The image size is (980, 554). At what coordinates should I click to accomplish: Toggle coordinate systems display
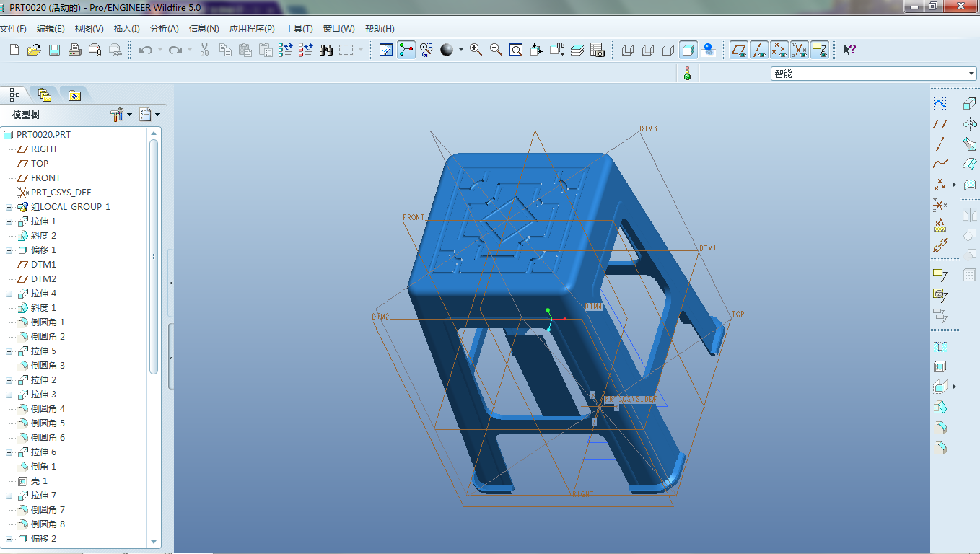tap(799, 50)
